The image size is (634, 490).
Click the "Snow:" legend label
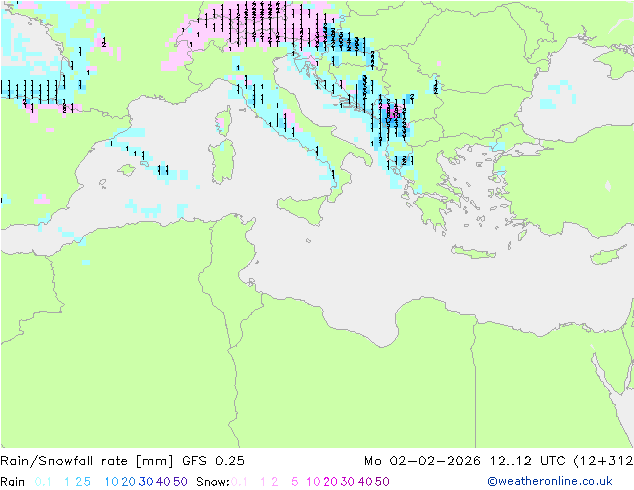pos(213,482)
